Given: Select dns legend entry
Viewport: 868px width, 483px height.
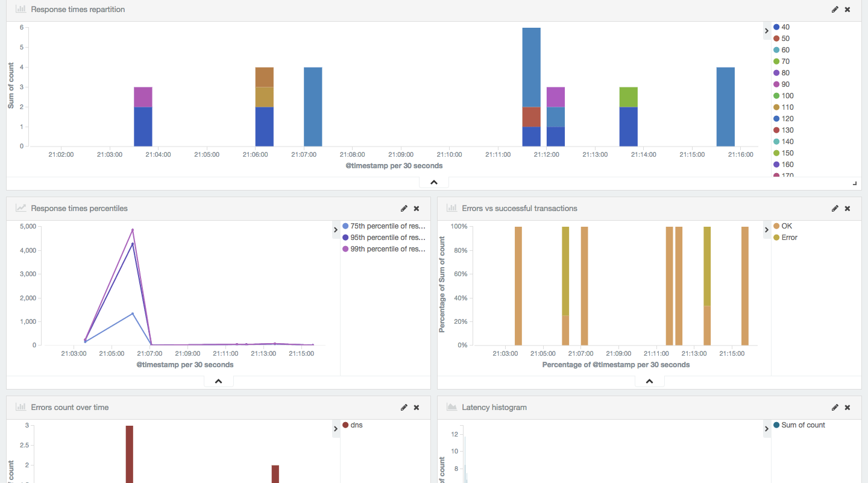Looking at the screenshot, I should click(x=353, y=425).
